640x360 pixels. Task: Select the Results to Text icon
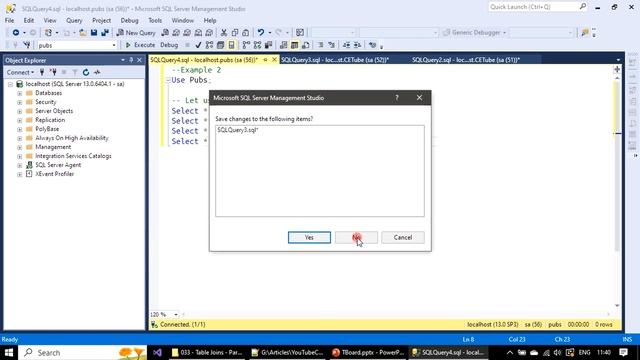pyautogui.click(x=283, y=45)
